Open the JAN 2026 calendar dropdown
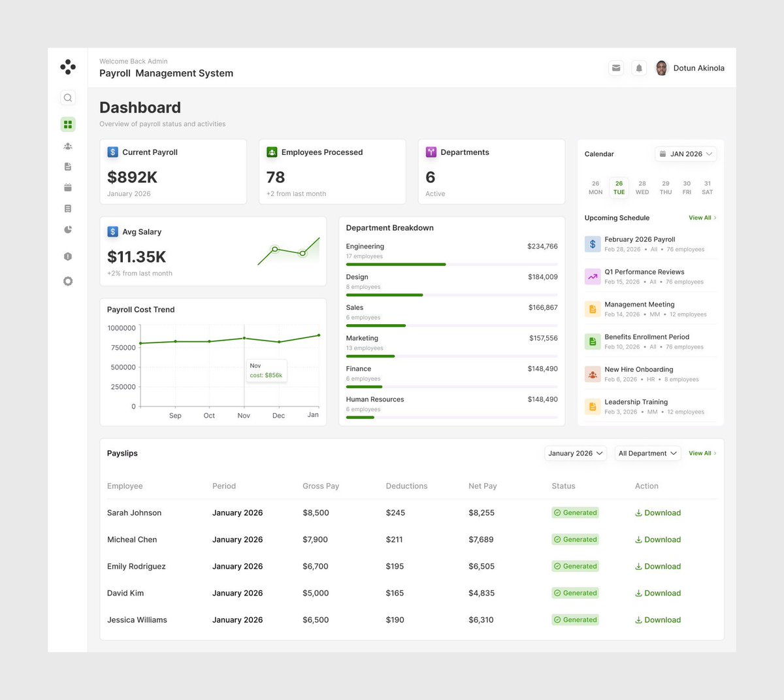 pos(686,154)
